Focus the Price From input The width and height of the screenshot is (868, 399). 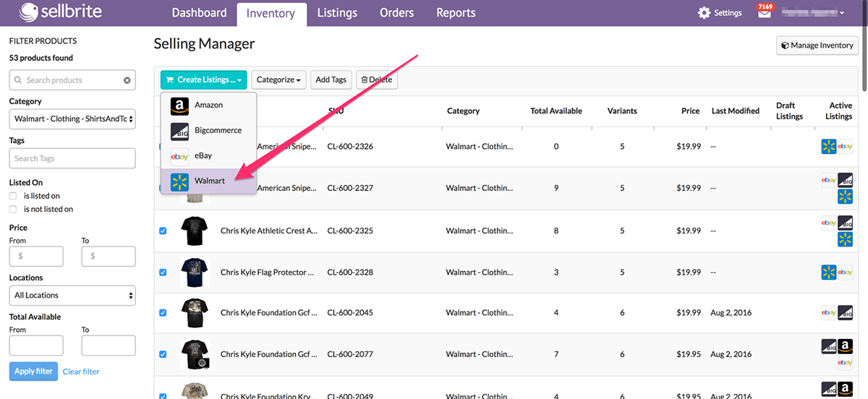(36, 256)
